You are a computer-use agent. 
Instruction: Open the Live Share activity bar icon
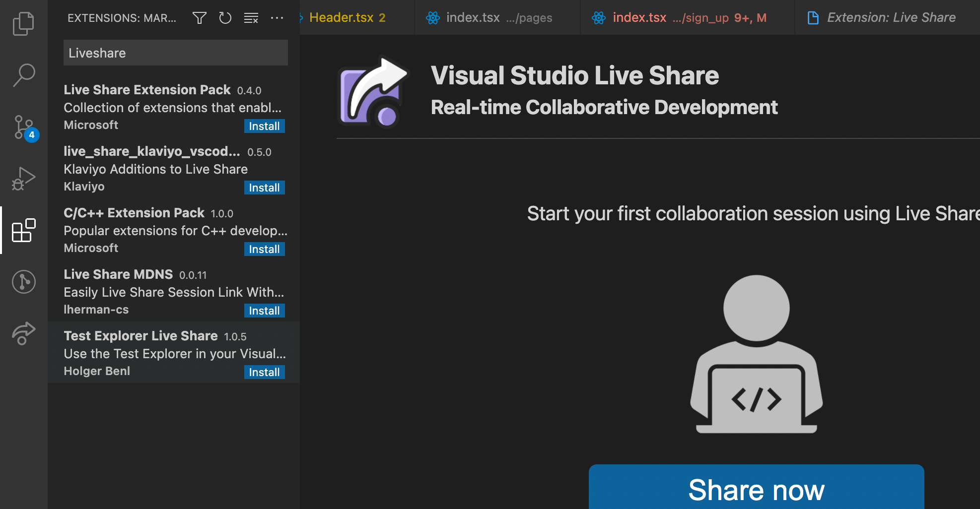23,333
